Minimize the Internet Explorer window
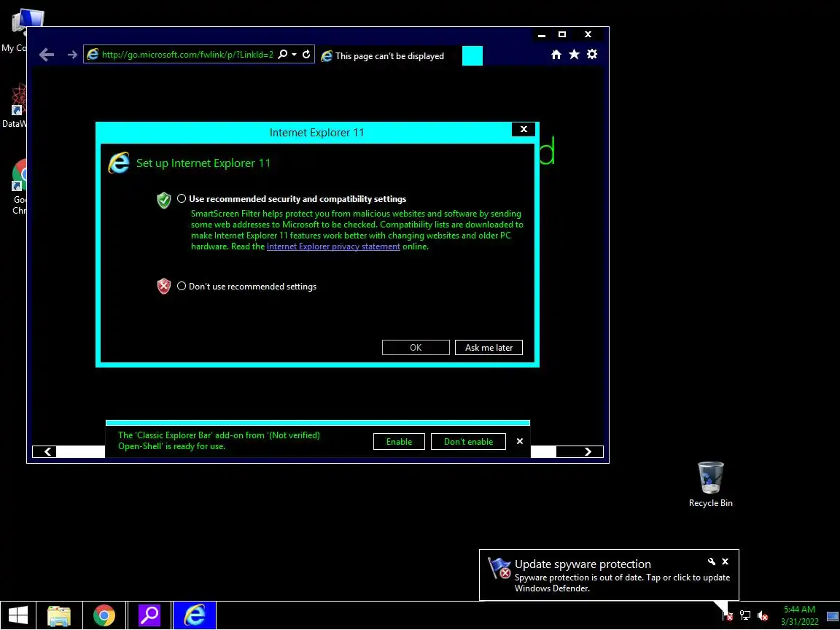The height and width of the screenshot is (630, 840). pos(542,34)
